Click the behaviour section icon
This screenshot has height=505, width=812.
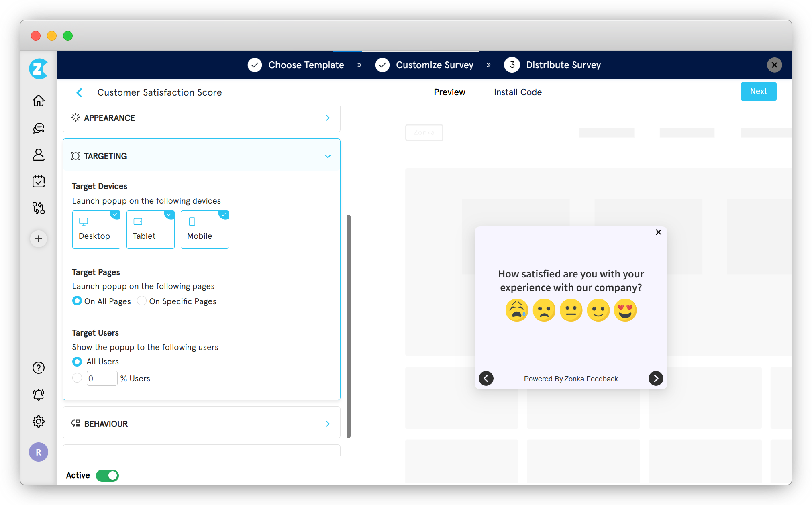pos(75,424)
